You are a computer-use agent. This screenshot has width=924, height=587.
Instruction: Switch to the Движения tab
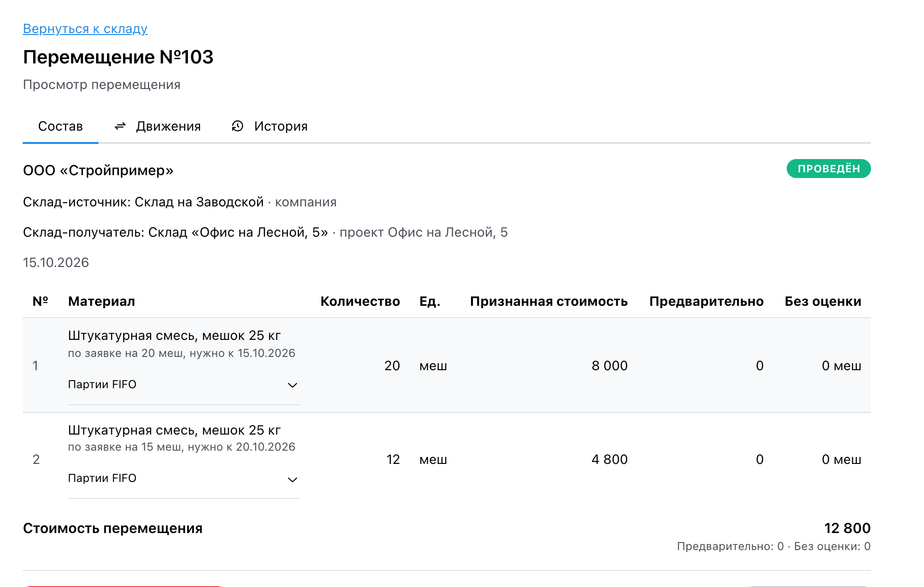pos(158,126)
